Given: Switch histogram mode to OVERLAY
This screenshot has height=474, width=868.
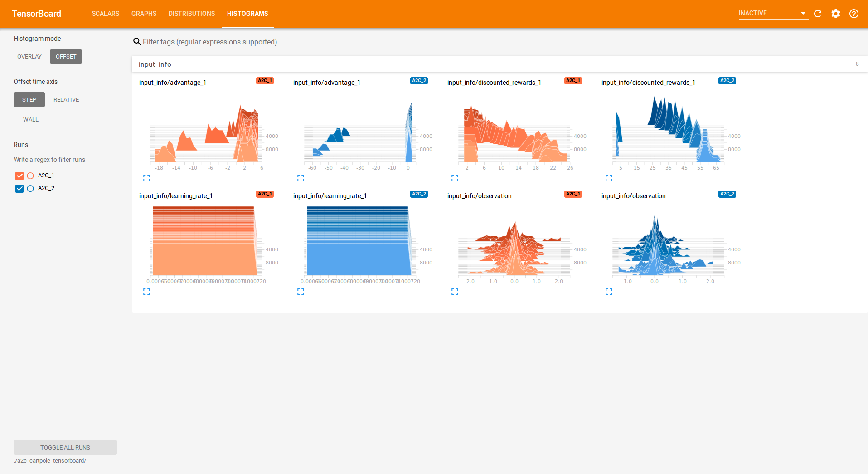Looking at the screenshot, I should [29, 56].
